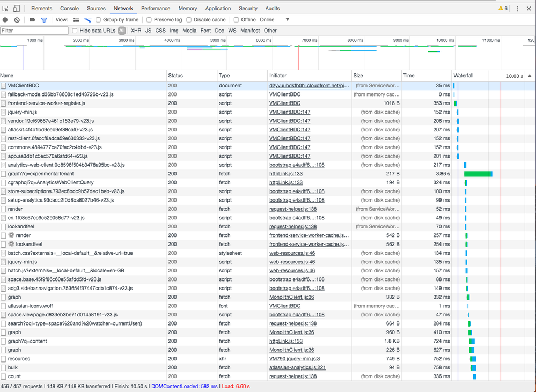Toggle the device toolbar icon
Image resolution: width=536 pixels, height=392 pixels.
point(17,9)
